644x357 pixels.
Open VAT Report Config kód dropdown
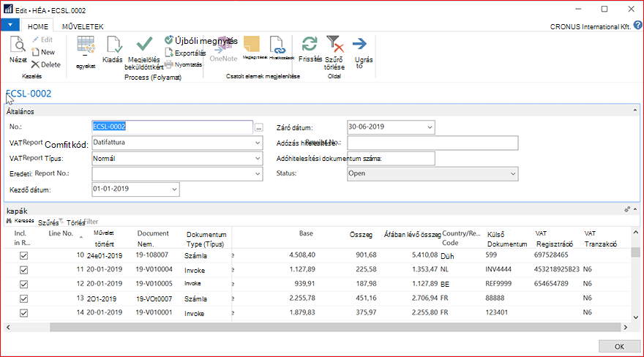click(x=258, y=143)
